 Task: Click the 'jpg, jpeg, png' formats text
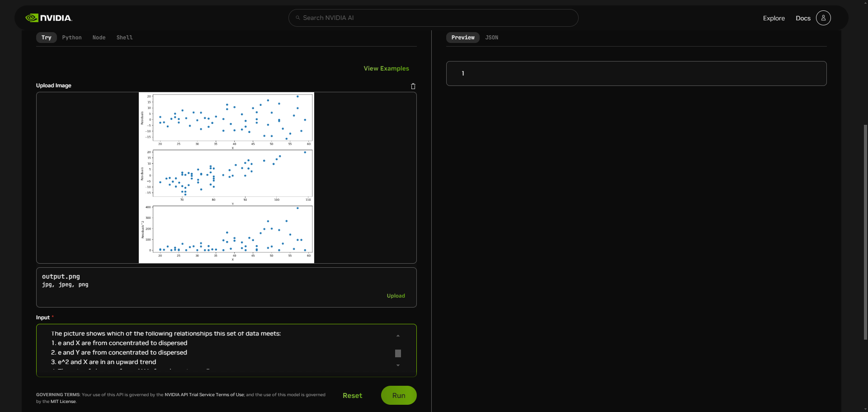tap(65, 285)
